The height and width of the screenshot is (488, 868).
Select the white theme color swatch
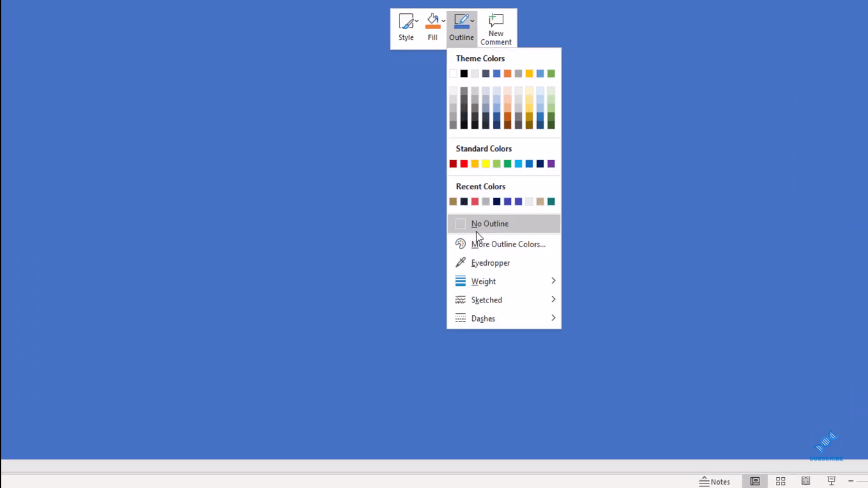pos(453,74)
